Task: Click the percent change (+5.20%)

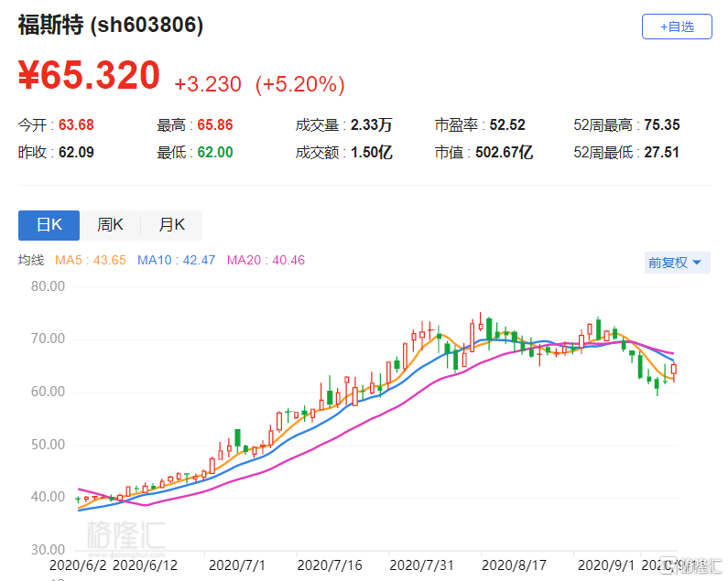Action: pyautogui.click(x=300, y=84)
